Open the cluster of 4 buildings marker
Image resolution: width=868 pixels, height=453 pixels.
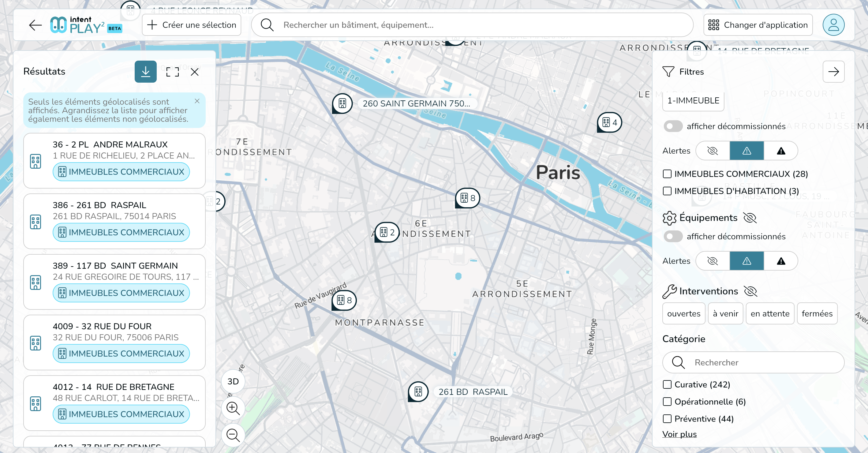pos(610,122)
